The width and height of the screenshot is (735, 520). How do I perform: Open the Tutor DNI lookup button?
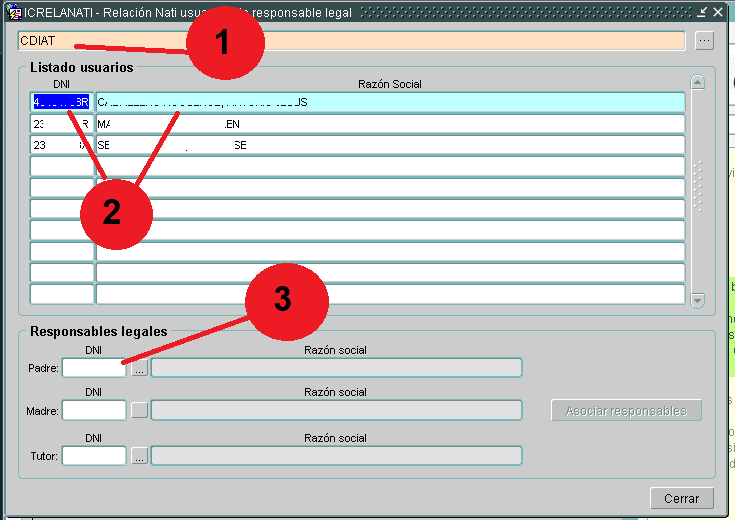[x=139, y=456]
